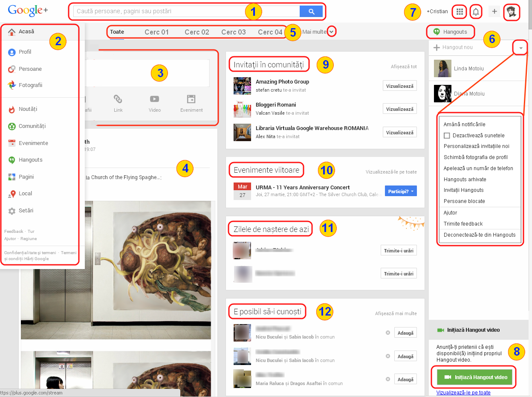Dismiss the first suggested person with the x icon

[x=388, y=333]
